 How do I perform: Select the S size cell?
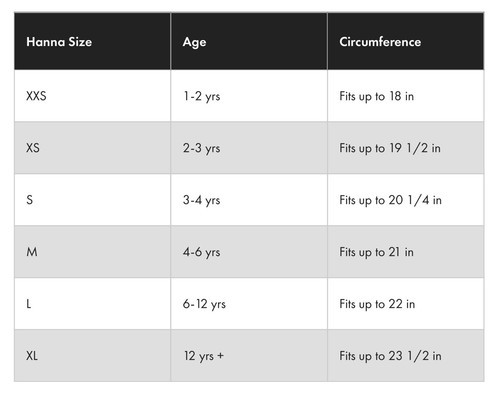pos(92,200)
